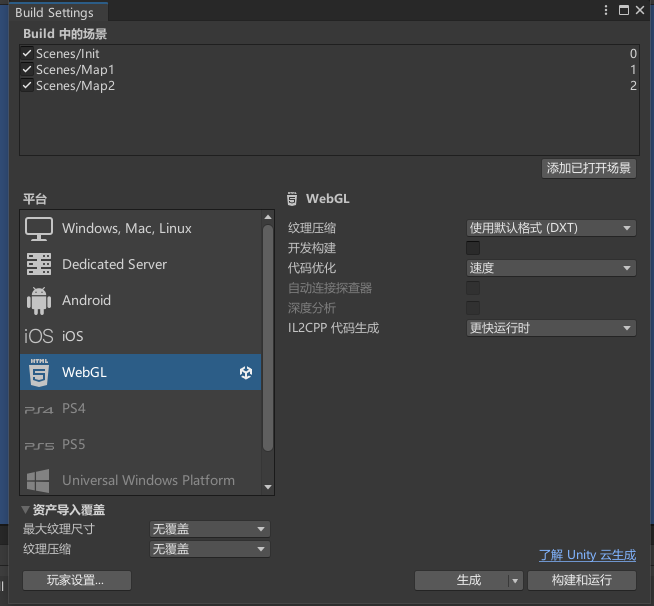Open the 了解 Unity 云生成 link
Screen dimensions: 654x606
coord(587,555)
